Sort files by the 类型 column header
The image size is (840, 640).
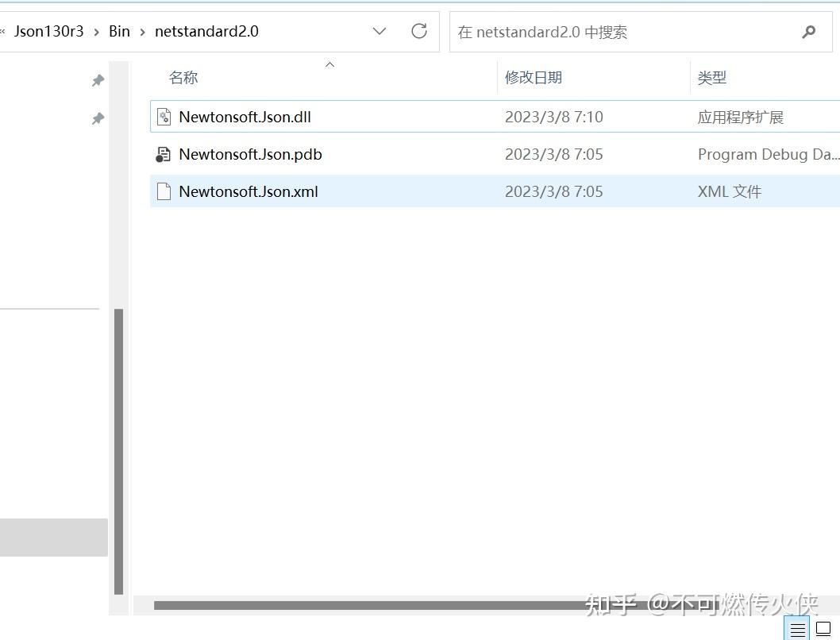tap(711, 77)
